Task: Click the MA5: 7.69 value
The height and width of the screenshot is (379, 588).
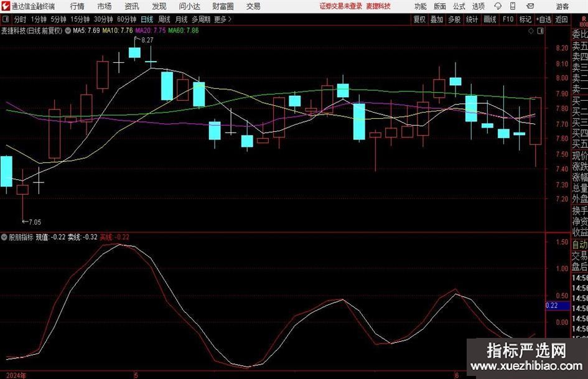Action: click(x=86, y=30)
